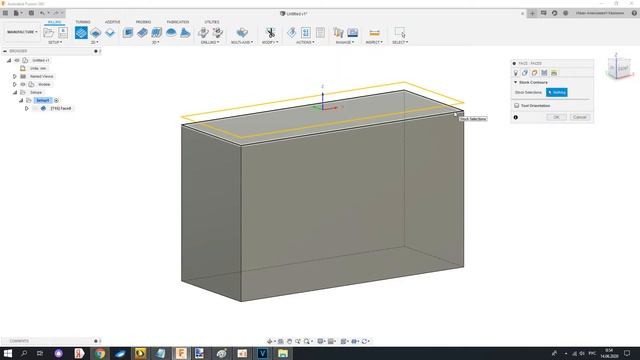Click the 3D Adaptive Clearing icon
Image resolution: width=640 pixels, height=360 pixels.
[x=128, y=33]
